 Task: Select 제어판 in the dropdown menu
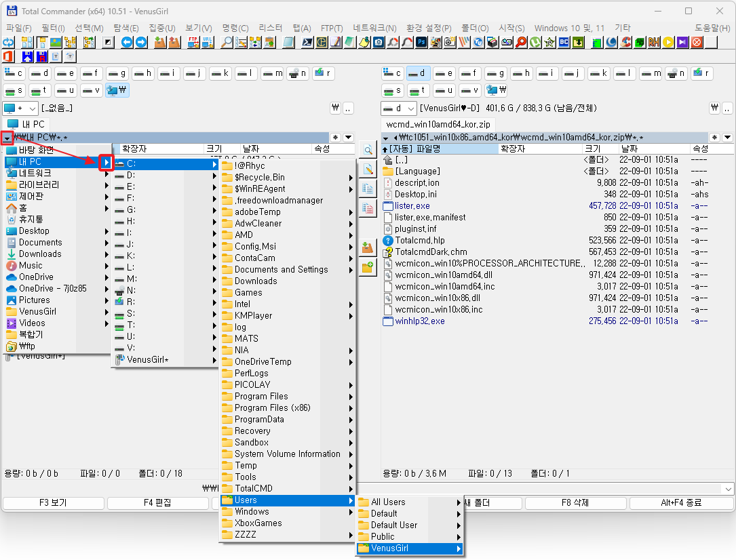coord(57,196)
